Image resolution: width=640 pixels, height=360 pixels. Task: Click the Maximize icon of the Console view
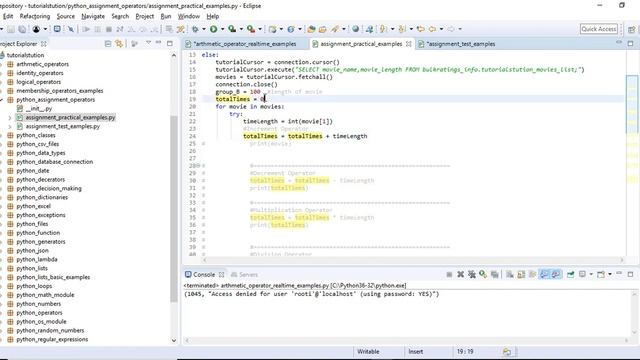[x=630, y=274]
